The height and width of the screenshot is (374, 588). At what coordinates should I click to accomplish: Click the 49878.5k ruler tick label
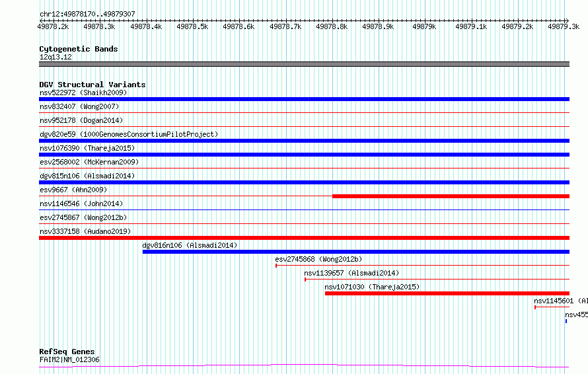pyautogui.click(x=192, y=26)
